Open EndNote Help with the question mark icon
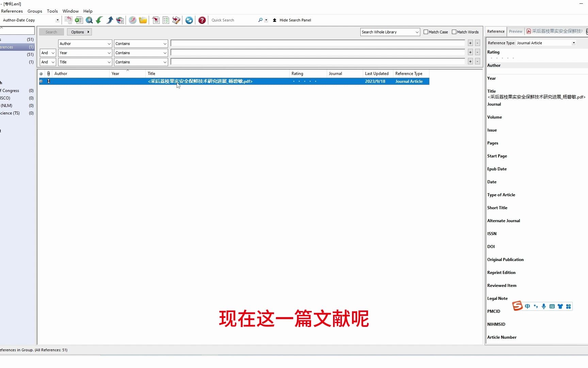This screenshot has height=368, width=588. pos(202,20)
